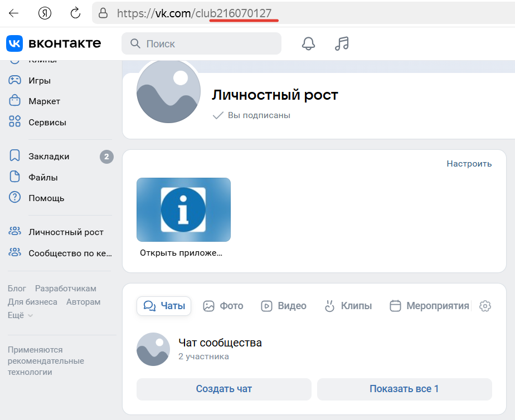Open Игры in the sidebar
515x420 pixels.
pyautogui.click(x=40, y=80)
